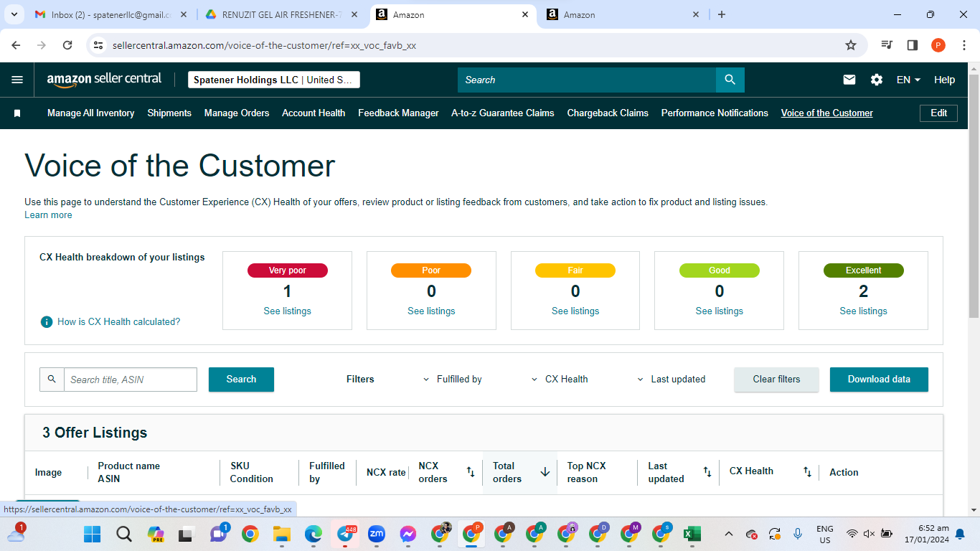
Task: Click the bookmark flag icon in favorites bar
Action: [17, 113]
